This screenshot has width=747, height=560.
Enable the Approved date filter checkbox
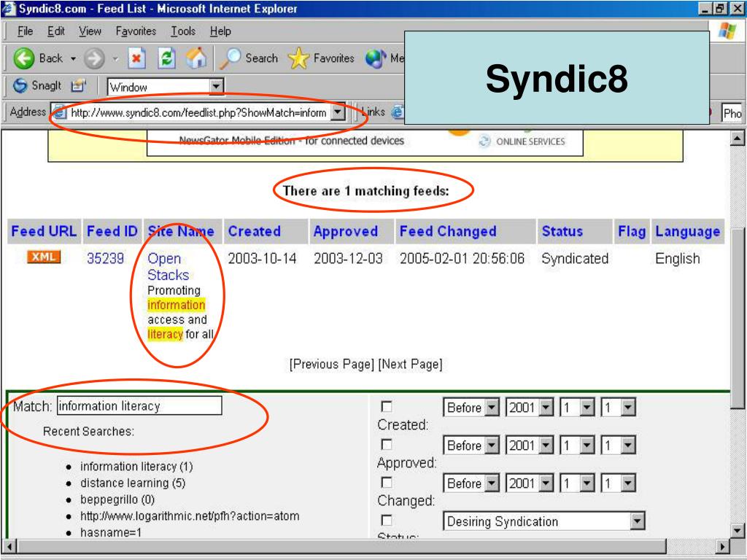click(x=387, y=445)
